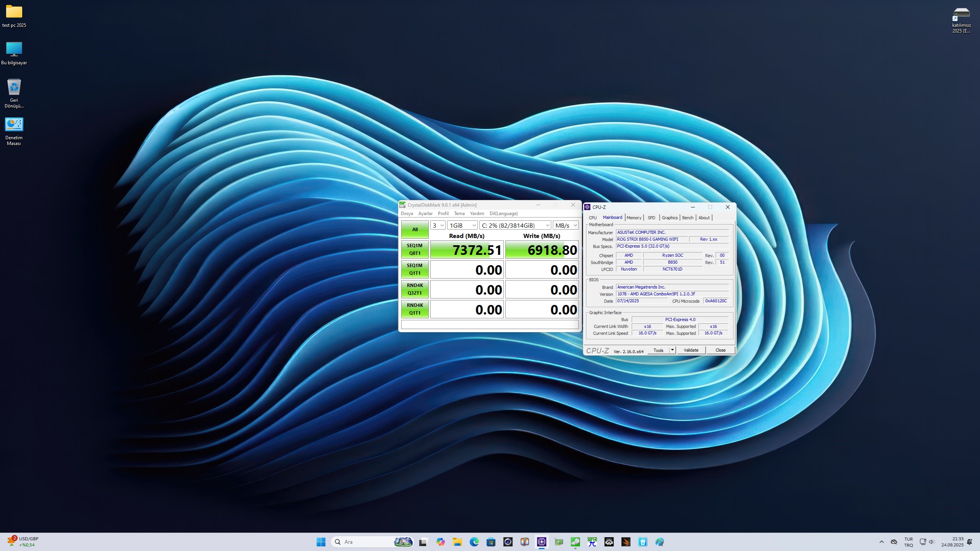Image resolution: width=980 pixels, height=551 pixels.
Task: Open the Microsoft Store taskbar icon
Action: [x=491, y=542]
